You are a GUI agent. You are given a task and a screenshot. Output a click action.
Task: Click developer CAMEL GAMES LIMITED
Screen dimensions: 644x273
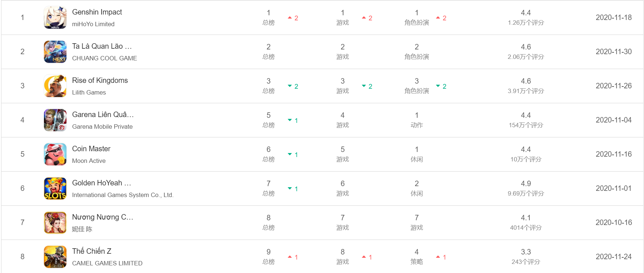107,263
